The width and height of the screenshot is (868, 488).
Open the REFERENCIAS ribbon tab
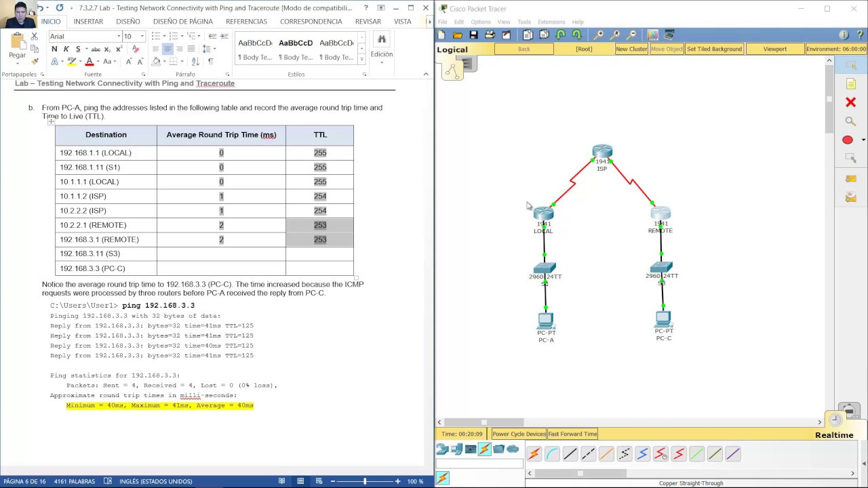[246, 21]
